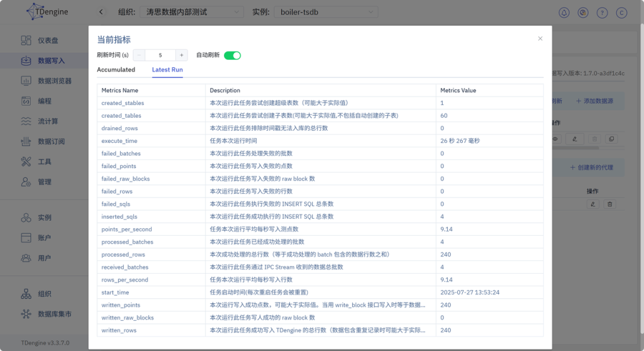
Task: Click the refresh time input field
Action: point(160,55)
